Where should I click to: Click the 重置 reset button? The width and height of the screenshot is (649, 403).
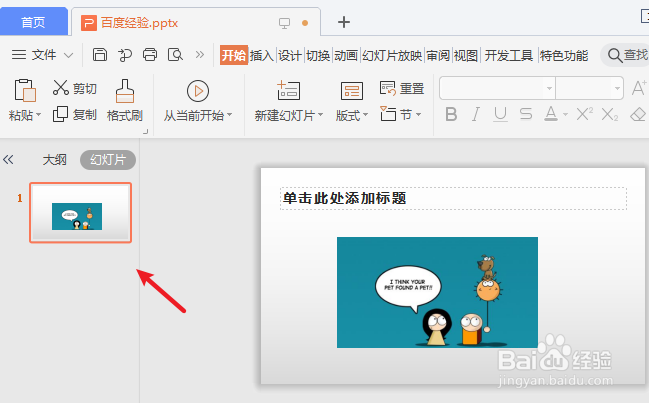(x=402, y=88)
